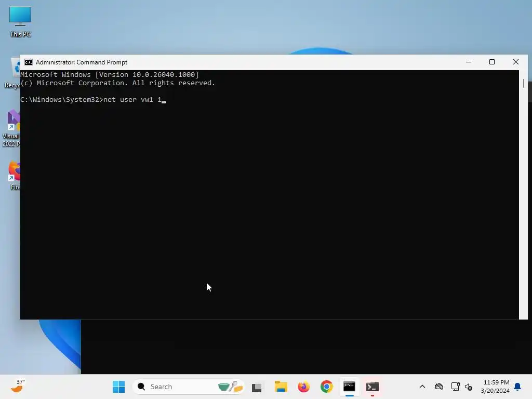Open Firefox from the taskbar
The width and height of the screenshot is (532, 399).
pos(303,387)
